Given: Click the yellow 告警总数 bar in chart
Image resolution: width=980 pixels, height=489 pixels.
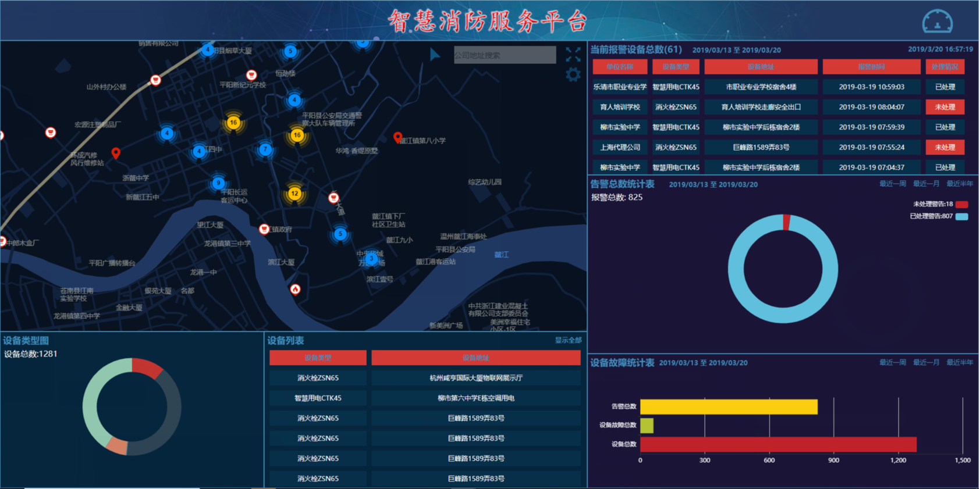Looking at the screenshot, I should point(728,406).
